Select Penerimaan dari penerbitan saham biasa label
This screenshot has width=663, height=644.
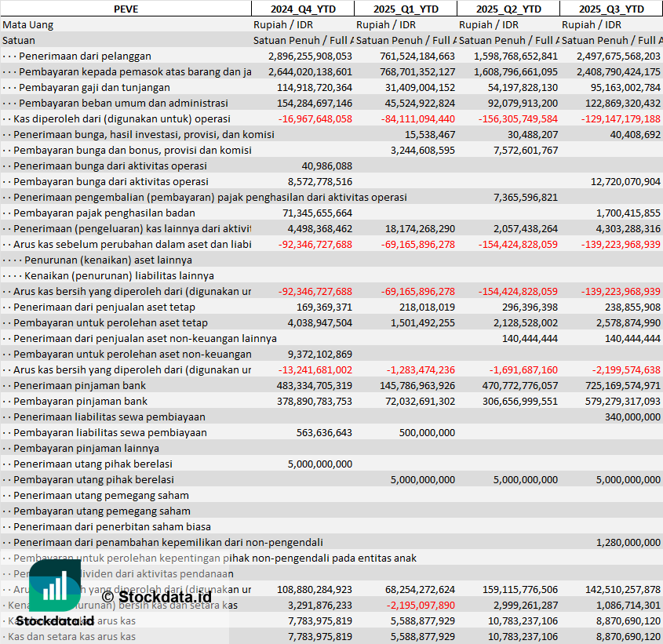click(x=112, y=526)
